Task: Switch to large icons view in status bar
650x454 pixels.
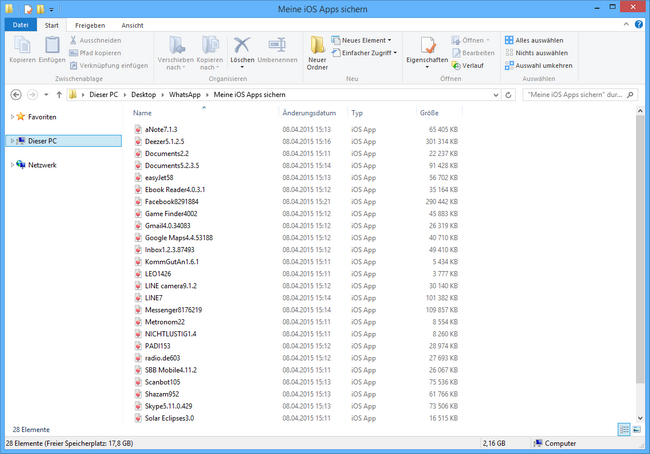Action: pyautogui.click(x=637, y=428)
